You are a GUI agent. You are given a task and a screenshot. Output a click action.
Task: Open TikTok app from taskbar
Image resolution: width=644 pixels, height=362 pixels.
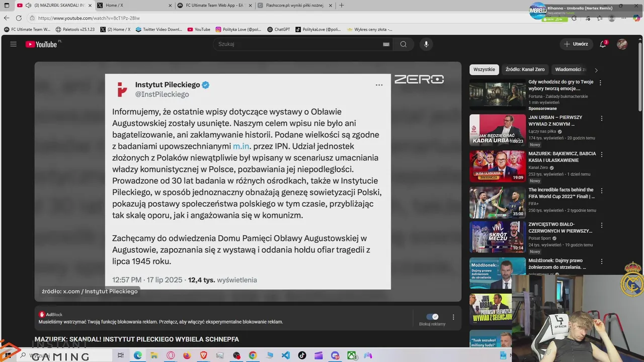coord(302,355)
